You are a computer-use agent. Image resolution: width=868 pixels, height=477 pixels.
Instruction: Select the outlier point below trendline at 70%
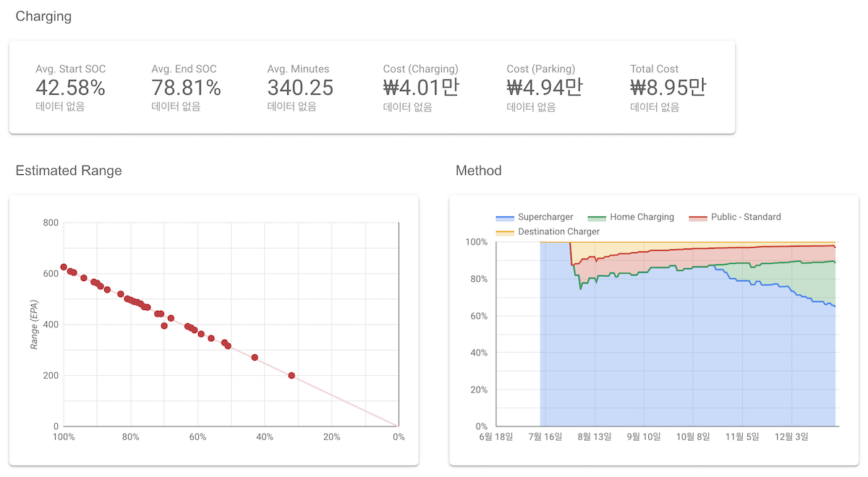point(164,326)
